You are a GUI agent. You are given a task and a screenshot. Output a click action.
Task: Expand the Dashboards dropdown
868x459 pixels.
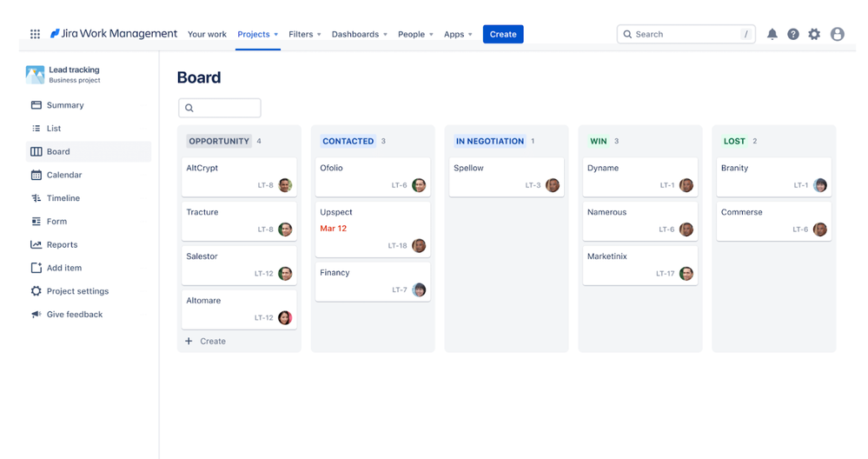tap(359, 34)
